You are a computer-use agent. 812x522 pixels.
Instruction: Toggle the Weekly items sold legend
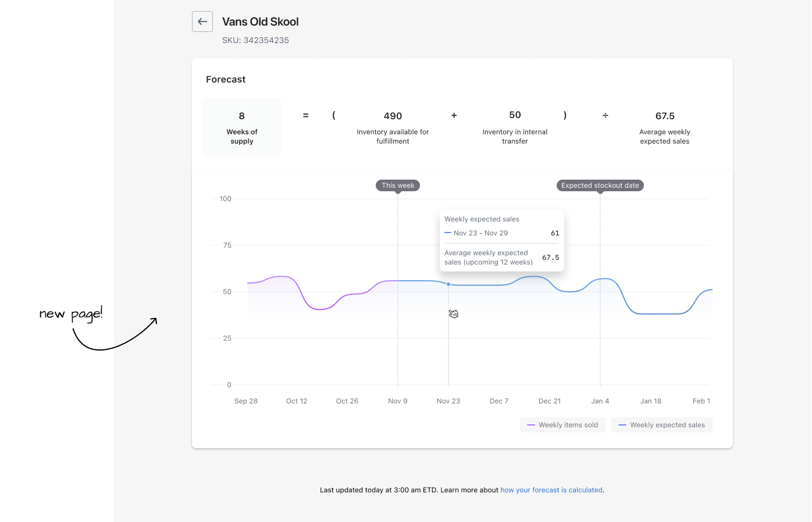click(562, 425)
